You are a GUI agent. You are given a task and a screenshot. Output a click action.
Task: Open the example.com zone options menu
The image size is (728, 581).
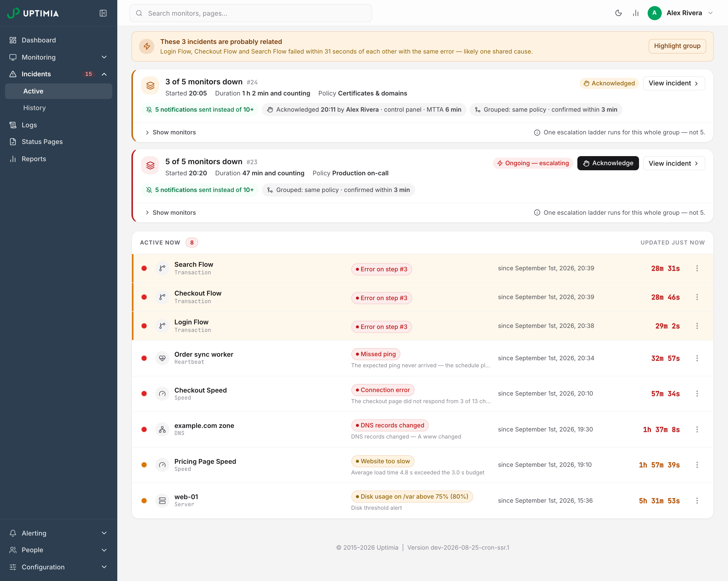tap(697, 429)
